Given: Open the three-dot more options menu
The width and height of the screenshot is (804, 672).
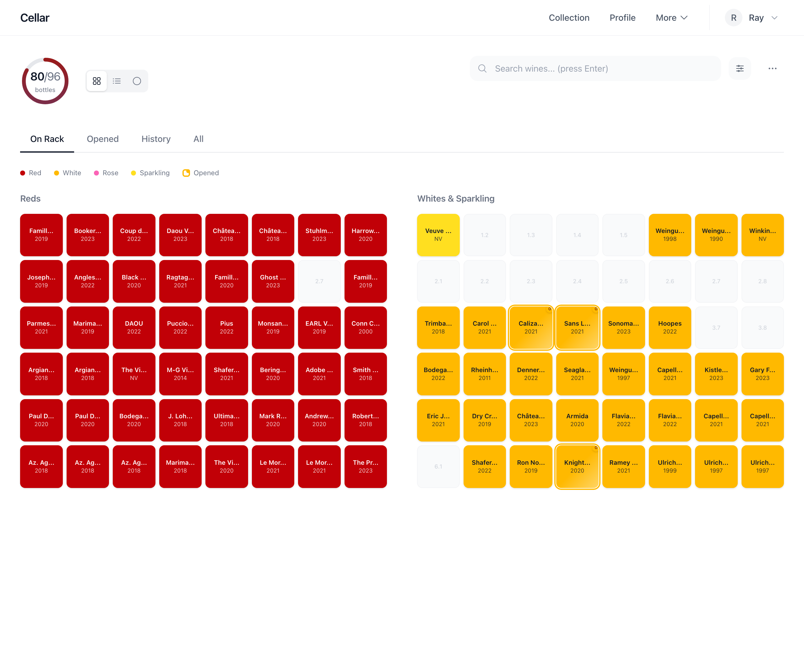Looking at the screenshot, I should pyautogui.click(x=772, y=68).
